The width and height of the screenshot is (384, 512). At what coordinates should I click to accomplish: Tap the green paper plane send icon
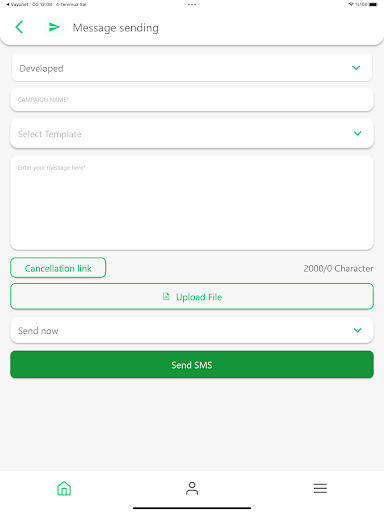(54, 27)
